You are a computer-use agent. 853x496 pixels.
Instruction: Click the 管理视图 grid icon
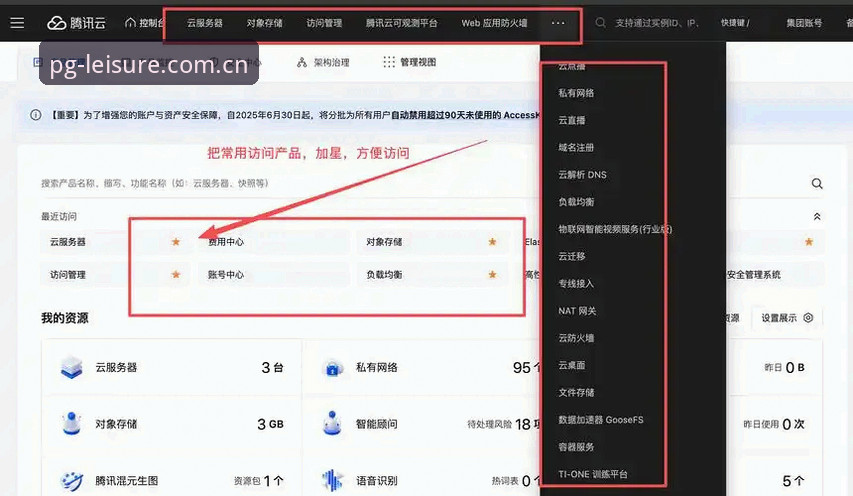(388, 62)
